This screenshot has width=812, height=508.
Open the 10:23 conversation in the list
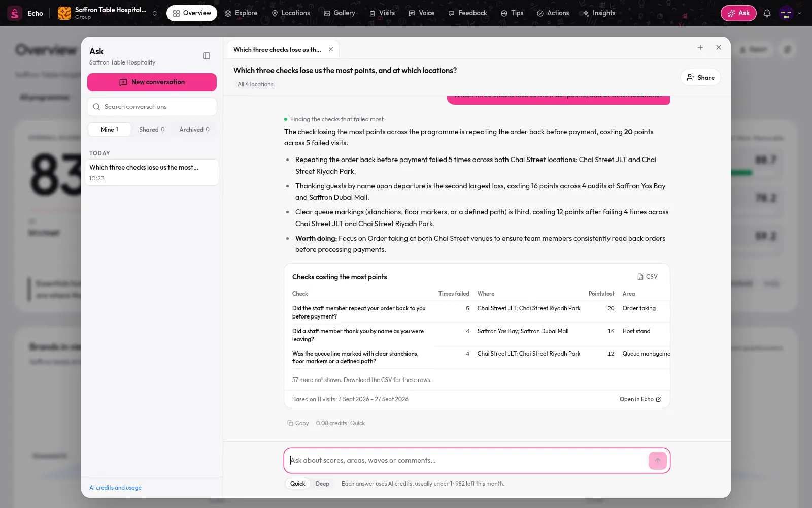point(152,173)
